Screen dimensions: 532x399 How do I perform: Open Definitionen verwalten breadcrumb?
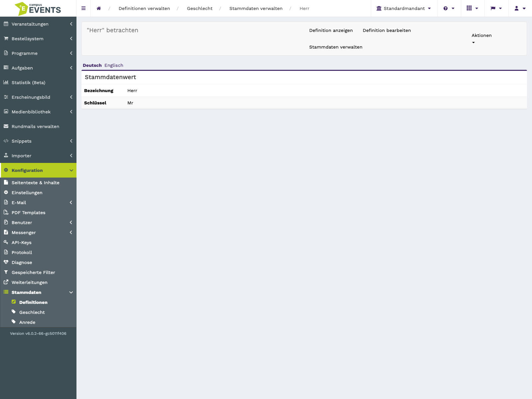click(x=144, y=8)
